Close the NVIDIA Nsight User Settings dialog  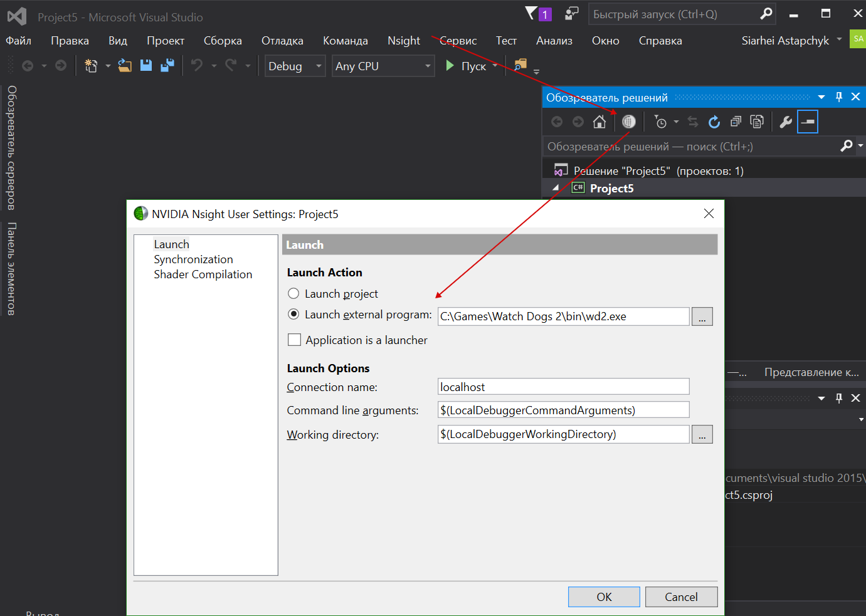[709, 214]
